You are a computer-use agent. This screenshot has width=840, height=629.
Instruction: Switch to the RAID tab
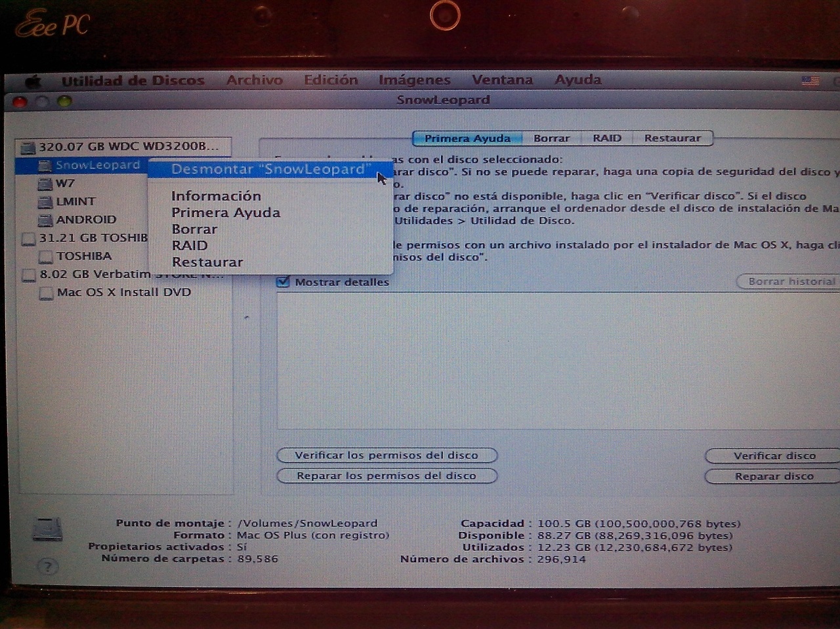[x=606, y=138]
